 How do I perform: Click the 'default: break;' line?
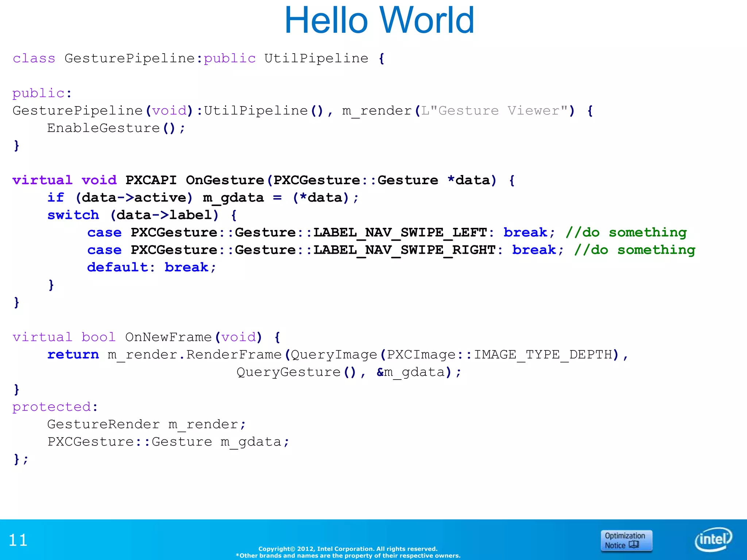coord(151,267)
